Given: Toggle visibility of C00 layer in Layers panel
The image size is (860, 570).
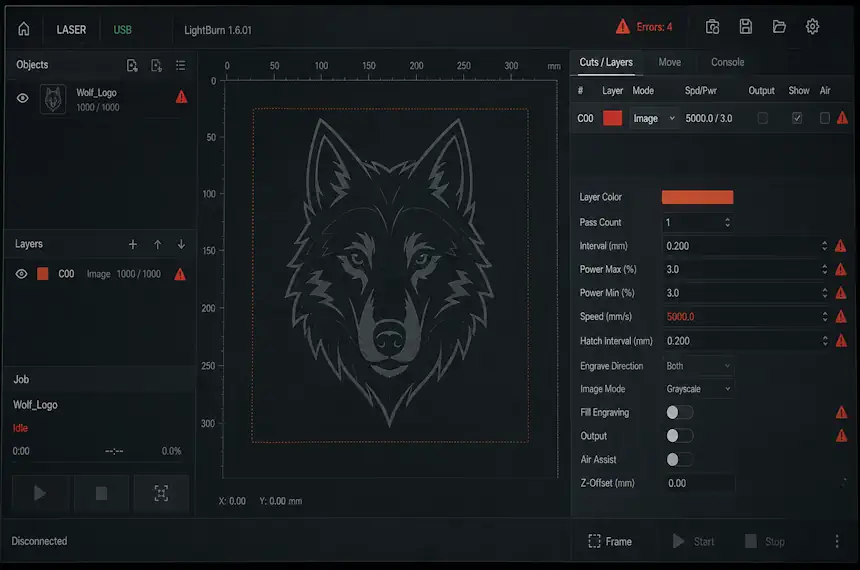Looking at the screenshot, I should [x=21, y=274].
